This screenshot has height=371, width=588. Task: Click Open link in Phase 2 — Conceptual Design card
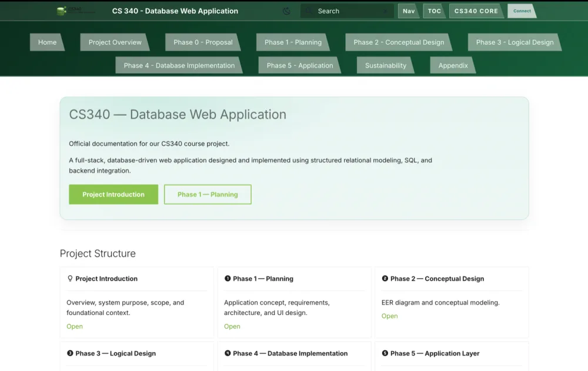pyautogui.click(x=390, y=316)
